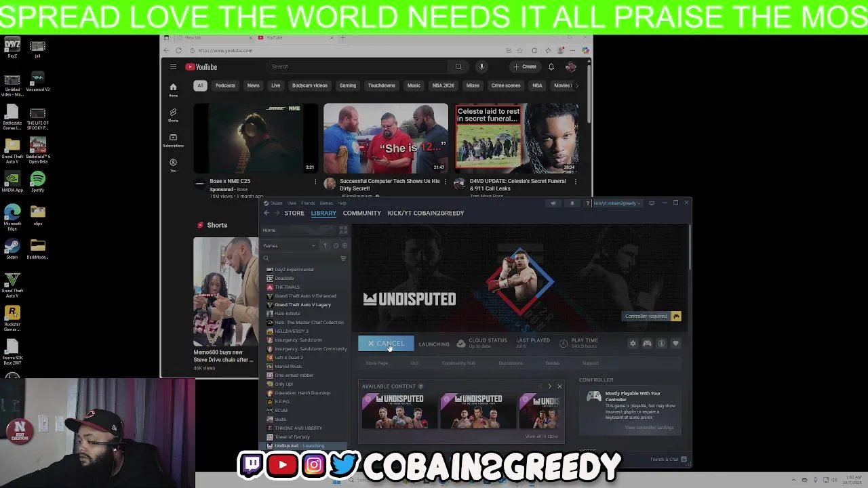Open game info icon for Undisputed
This screenshot has width=868, height=488.
tap(662, 344)
